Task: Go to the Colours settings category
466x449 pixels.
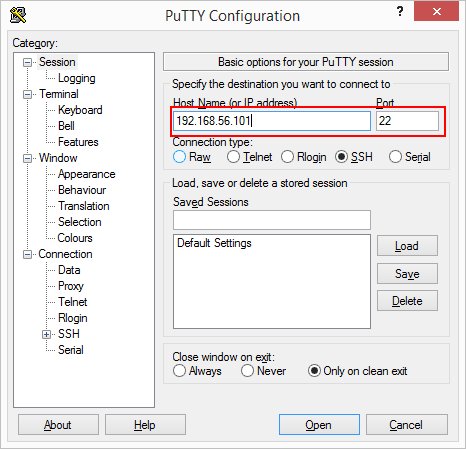Action: click(x=75, y=238)
